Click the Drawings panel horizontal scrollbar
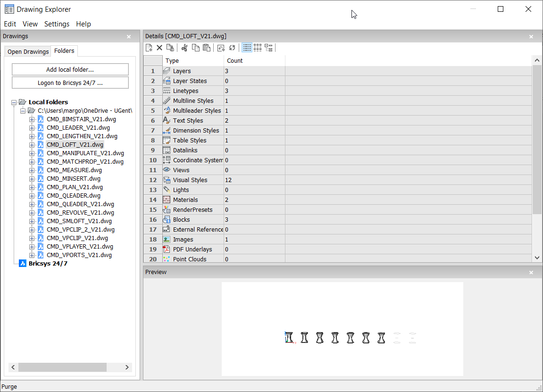The width and height of the screenshot is (543, 392). pyautogui.click(x=62, y=367)
